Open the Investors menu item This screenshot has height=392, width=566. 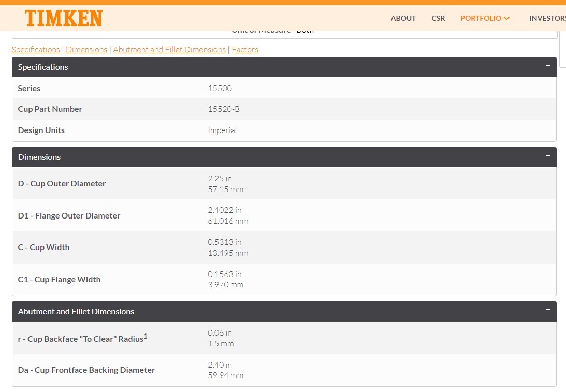547,18
